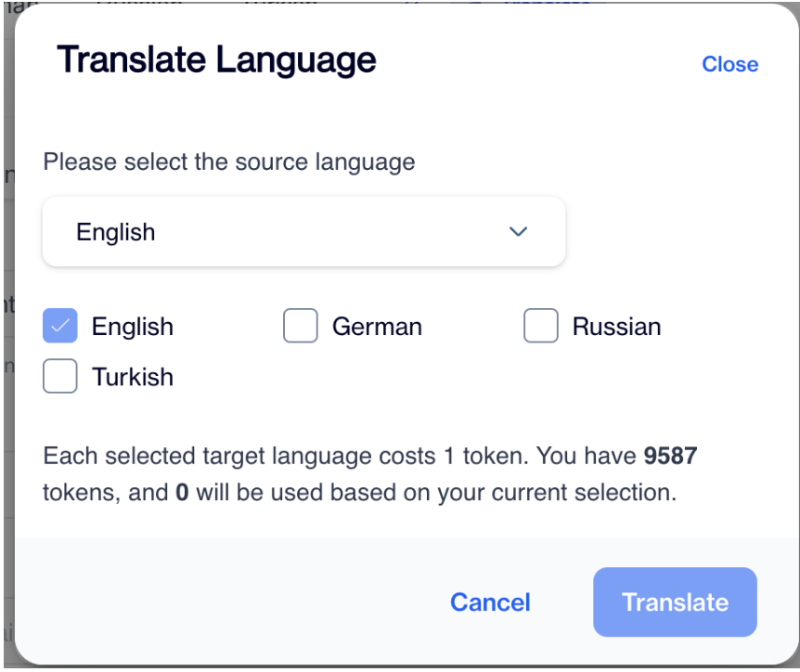Enable the German checkbox
Screen dimensions: 800x672
pos(301,327)
